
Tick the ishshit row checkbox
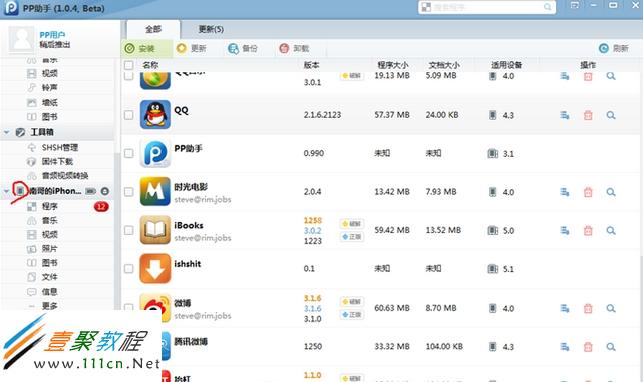pyautogui.click(x=128, y=269)
